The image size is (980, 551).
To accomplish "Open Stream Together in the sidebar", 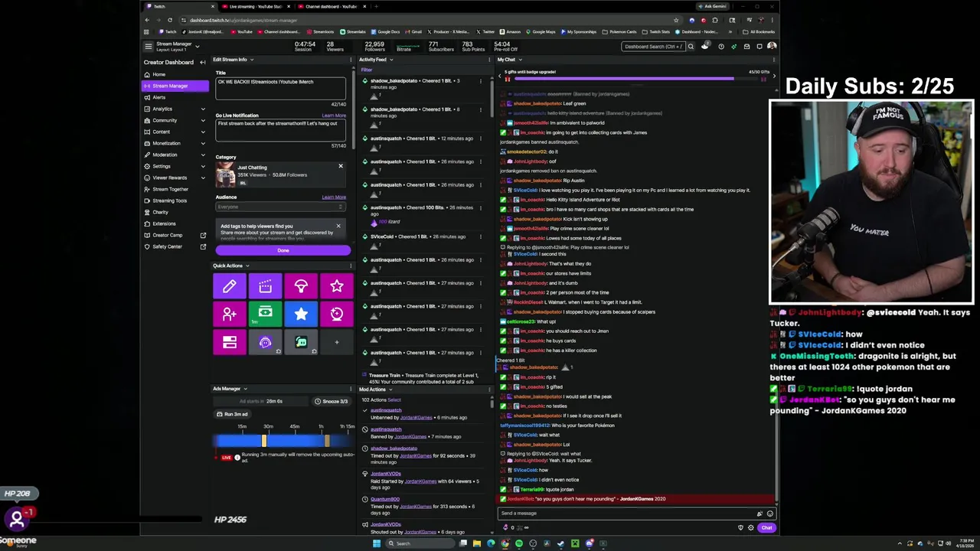I will click(175, 189).
